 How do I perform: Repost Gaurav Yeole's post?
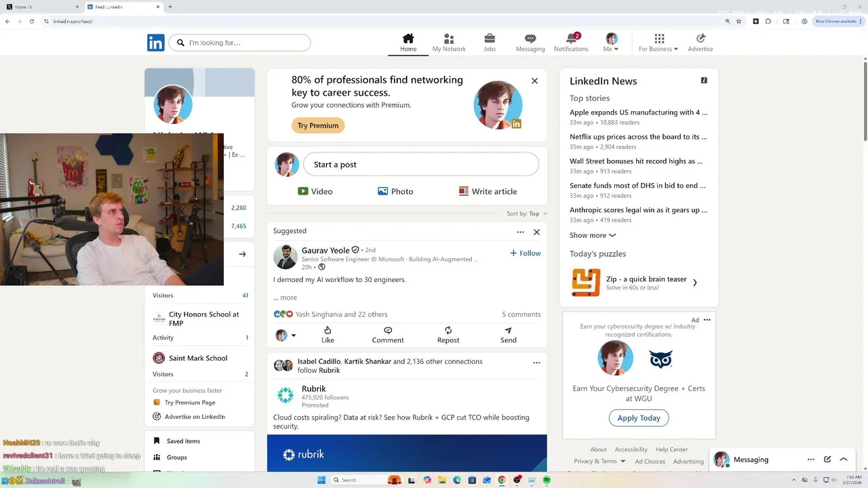click(448, 335)
